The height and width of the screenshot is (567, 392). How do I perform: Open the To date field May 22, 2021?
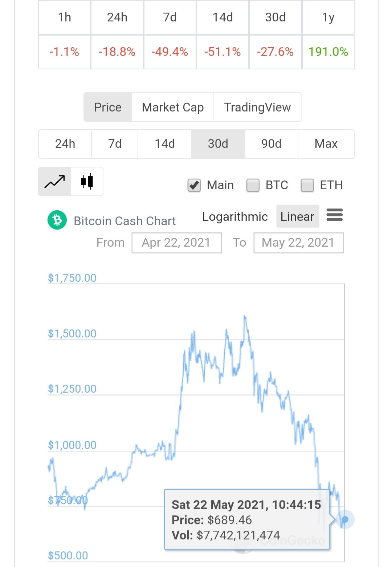(x=299, y=243)
